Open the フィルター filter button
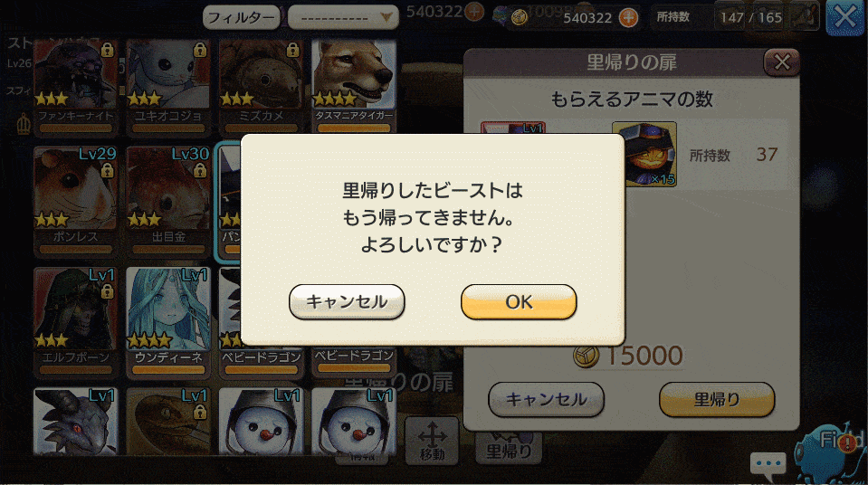The width and height of the screenshot is (868, 485). (x=241, y=17)
